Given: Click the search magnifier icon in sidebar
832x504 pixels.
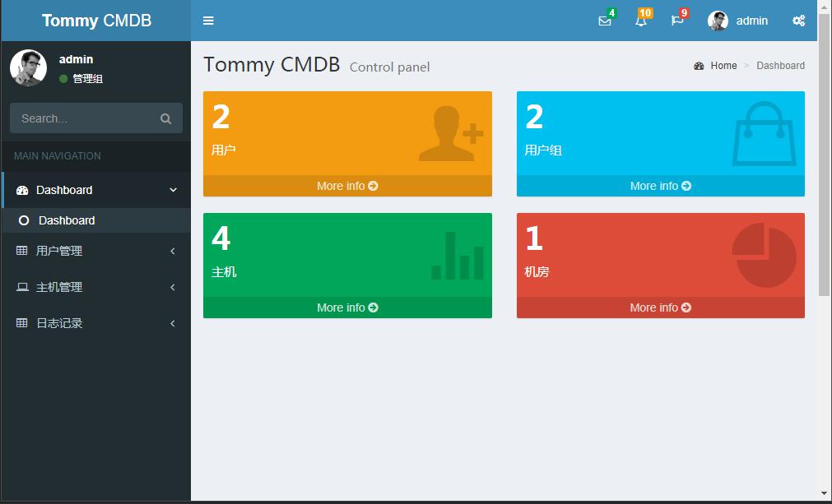Looking at the screenshot, I should (x=165, y=118).
